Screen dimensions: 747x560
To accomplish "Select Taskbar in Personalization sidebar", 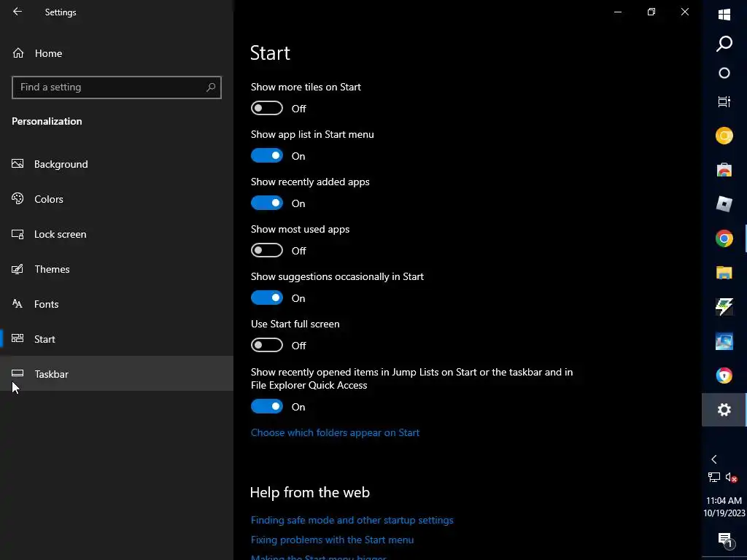I will (x=51, y=374).
